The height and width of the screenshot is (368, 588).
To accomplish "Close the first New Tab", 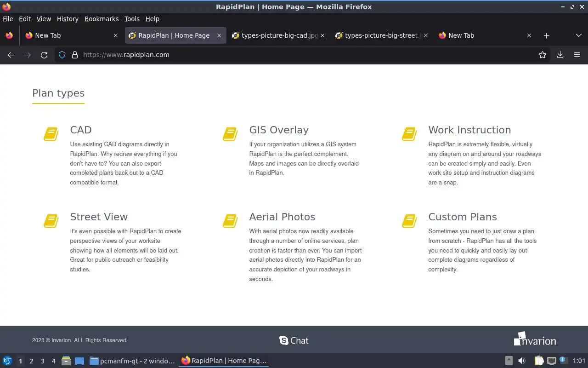I will tap(116, 35).
